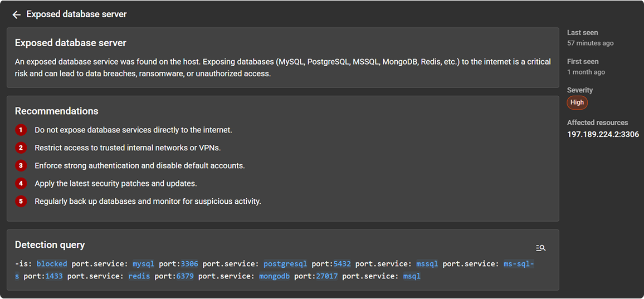This screenshot has width=644, height=299.
Task: Open the detection query search icon
Action: click(x=540, y=248)
